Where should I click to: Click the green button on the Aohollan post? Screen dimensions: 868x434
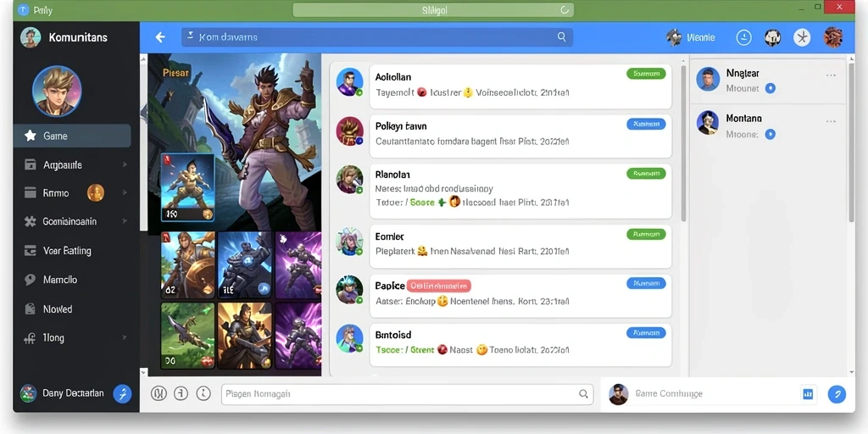pyautogui.click(x=646, y=73)
